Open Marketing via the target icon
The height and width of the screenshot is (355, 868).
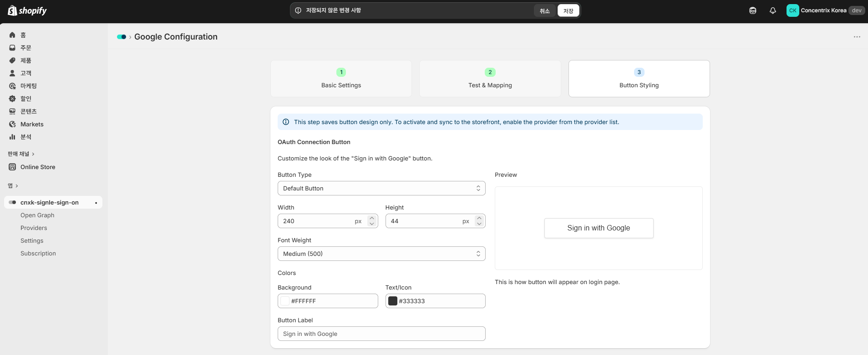(12, 86)
